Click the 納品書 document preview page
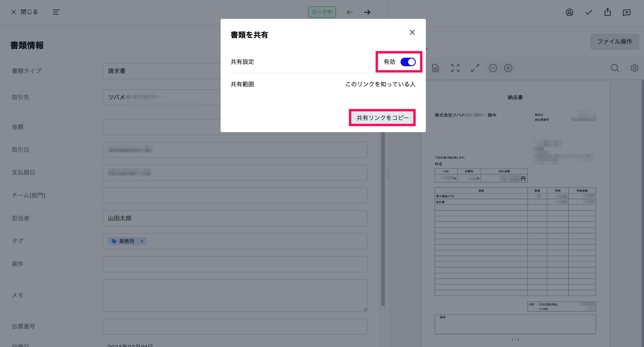The height and width of the screenshot is (347, 644). [x=515, y=214]
